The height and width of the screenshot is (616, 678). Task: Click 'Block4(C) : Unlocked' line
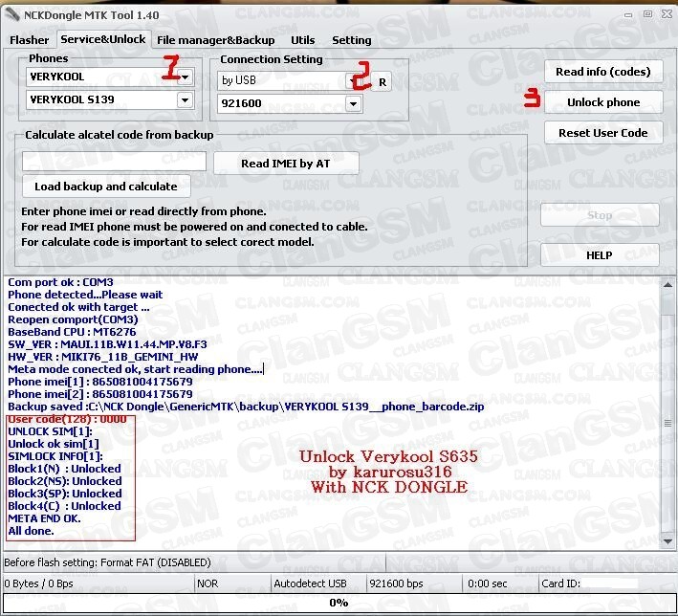tap(64, 506)
